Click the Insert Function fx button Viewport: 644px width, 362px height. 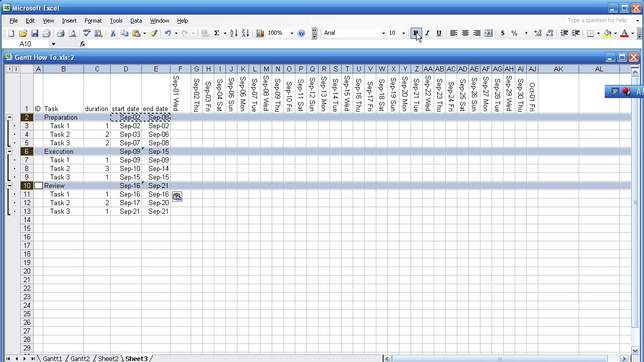point(83,44)
